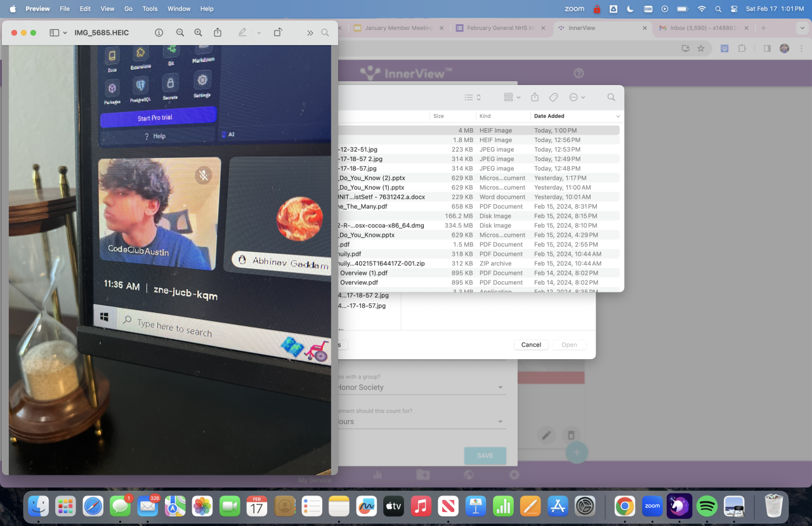Select the 334.5 MB disk image file
The height and width of the screenshot is (526, 812).
(x=478, y=225)
